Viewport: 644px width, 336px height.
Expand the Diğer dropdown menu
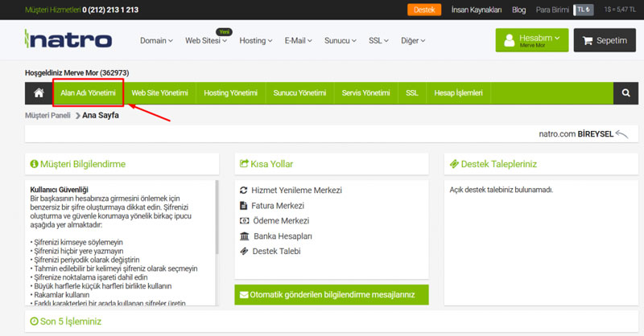[413, 41]
